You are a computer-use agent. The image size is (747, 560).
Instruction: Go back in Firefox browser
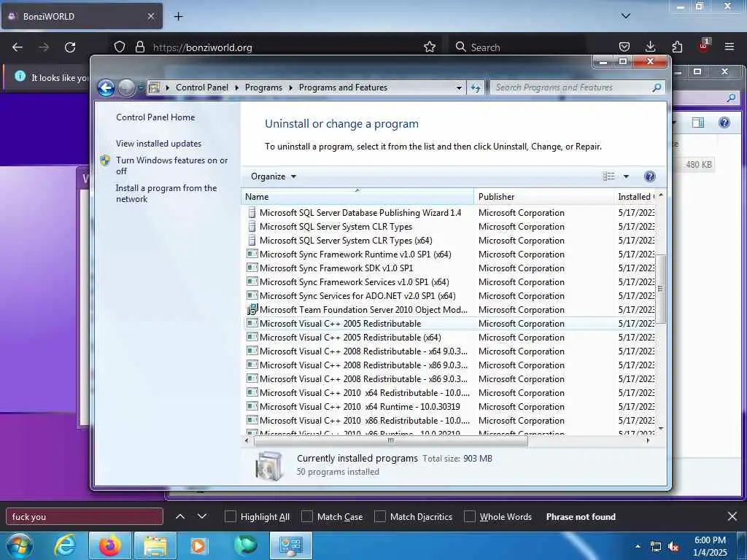coord(18,47)
